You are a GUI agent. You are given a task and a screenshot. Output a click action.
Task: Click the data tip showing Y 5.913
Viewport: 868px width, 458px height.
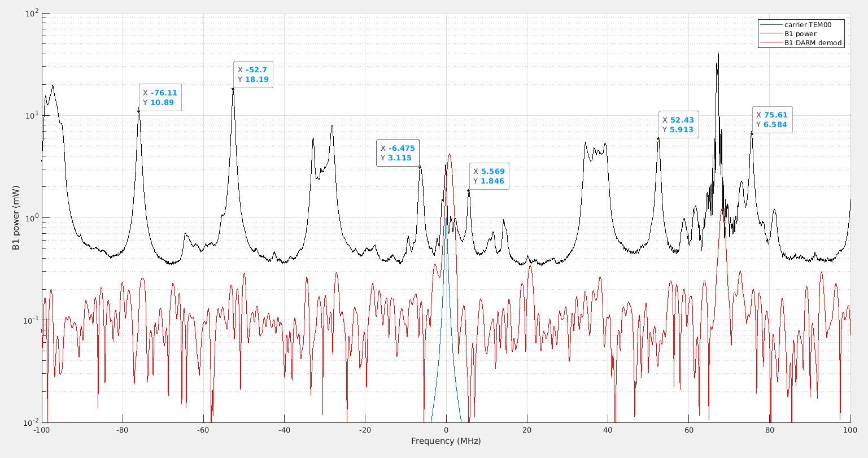[x=678, y=125]
